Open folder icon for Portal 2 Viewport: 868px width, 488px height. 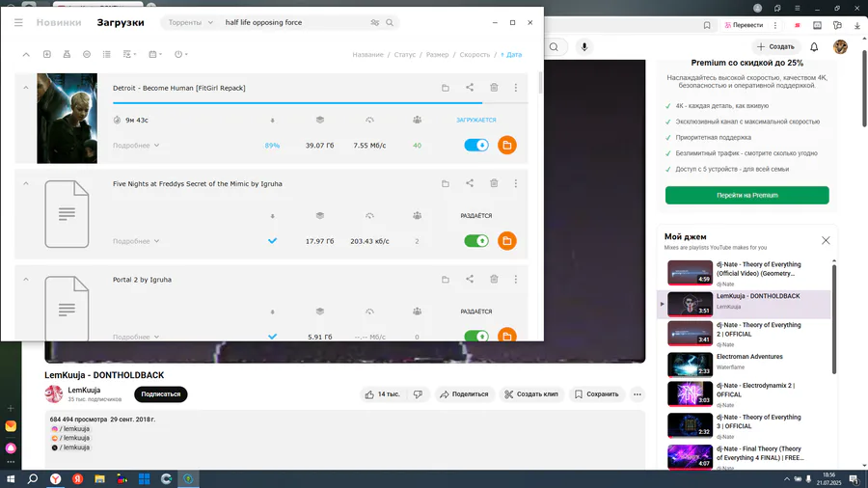pyautogui.click(x=445, y=279)
